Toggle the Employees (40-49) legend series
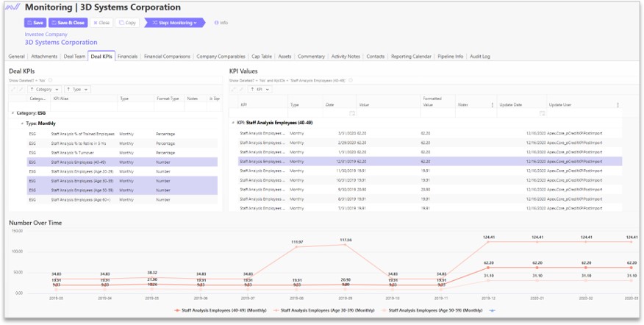The height and width of the screenshot is (325, 644). tap(220, 310)
